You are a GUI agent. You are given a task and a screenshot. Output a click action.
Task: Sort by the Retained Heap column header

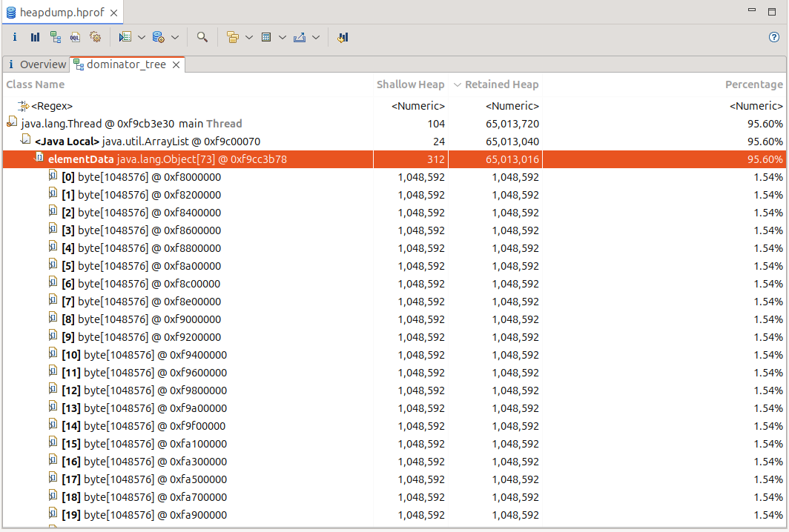coord(501,84)
